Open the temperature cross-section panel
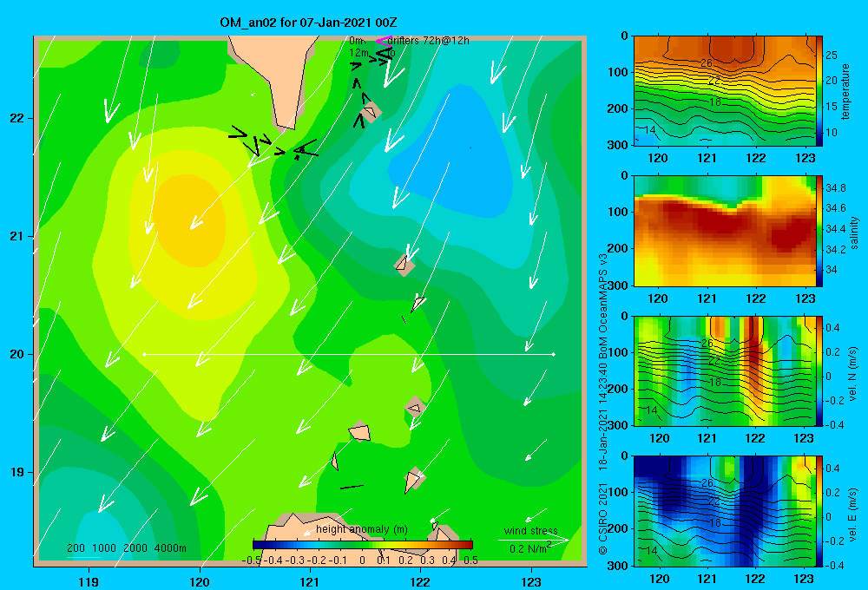The width and height of the screenshot is (868, 590). point(725,91)
